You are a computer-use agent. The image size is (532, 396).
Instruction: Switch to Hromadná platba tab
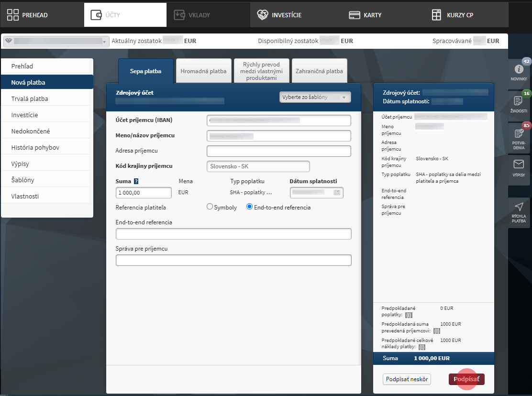coord(203,71)
